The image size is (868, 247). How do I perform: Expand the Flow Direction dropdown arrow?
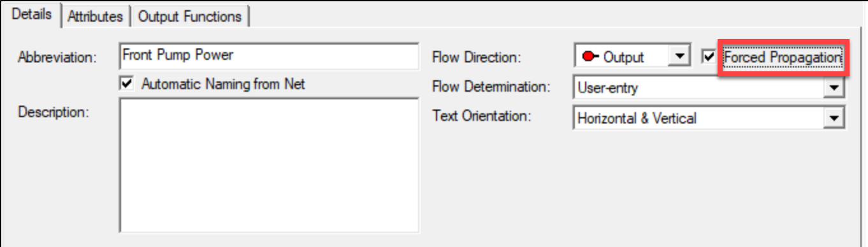pos(679,57)
